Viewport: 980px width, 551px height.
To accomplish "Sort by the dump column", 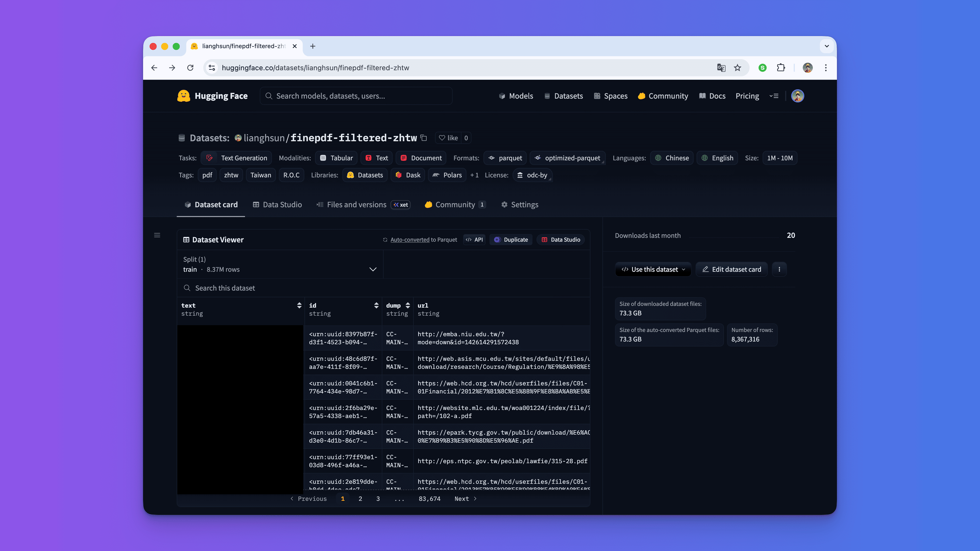I will [x=408, y=305].
